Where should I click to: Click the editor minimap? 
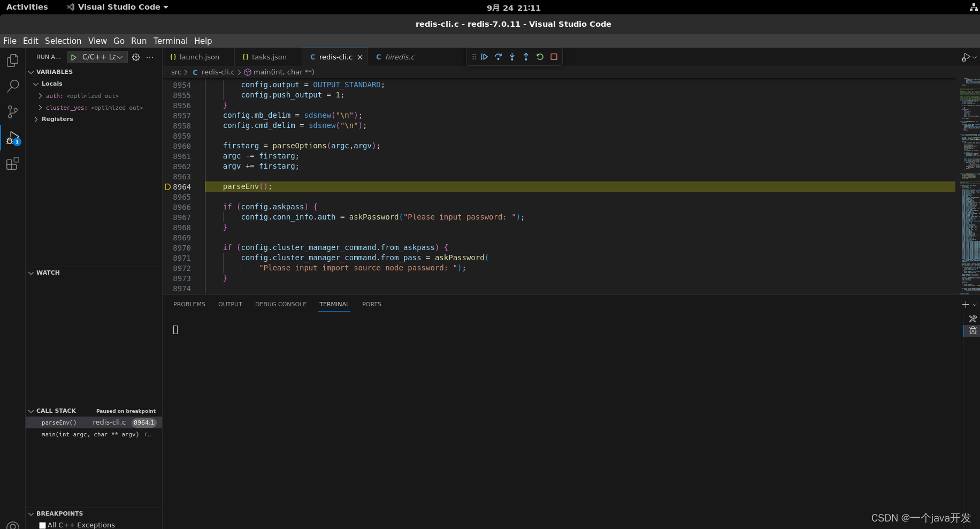point(969,186)
